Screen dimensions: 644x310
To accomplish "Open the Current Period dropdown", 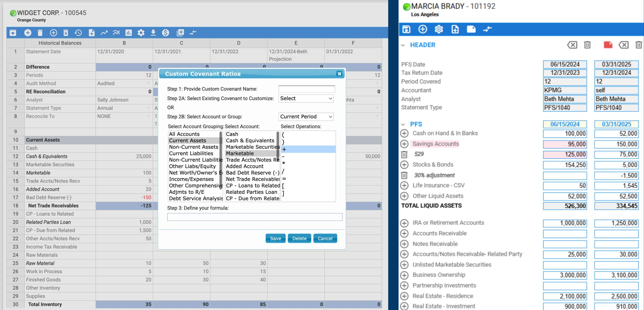I will [x=306, y=117].
